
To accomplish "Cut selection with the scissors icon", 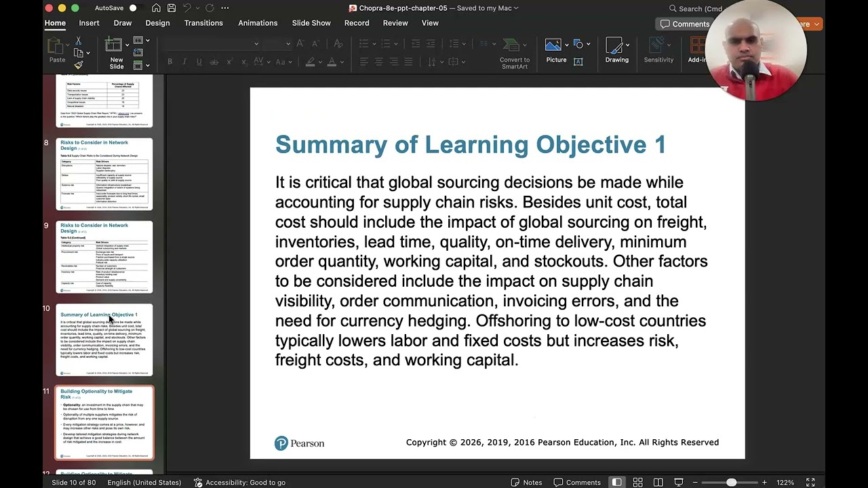I will 79,41.
